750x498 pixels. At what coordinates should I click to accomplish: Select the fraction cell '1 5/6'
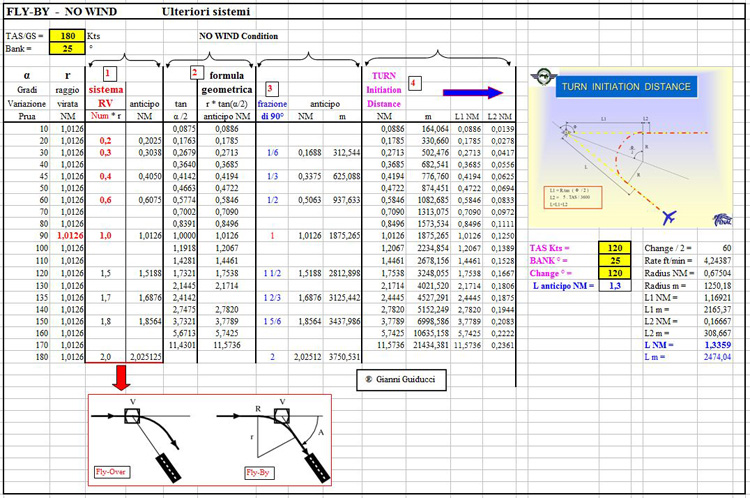[272, 321]
